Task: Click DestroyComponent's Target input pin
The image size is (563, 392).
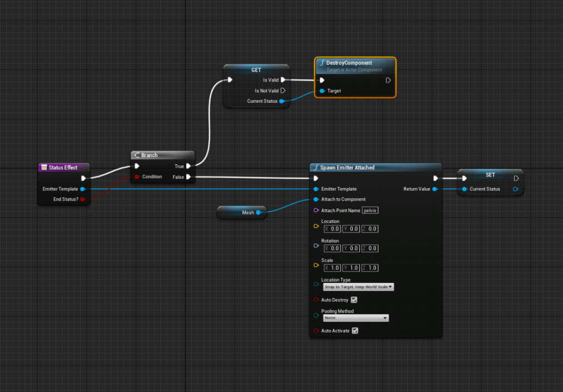Action: (322, 91)
